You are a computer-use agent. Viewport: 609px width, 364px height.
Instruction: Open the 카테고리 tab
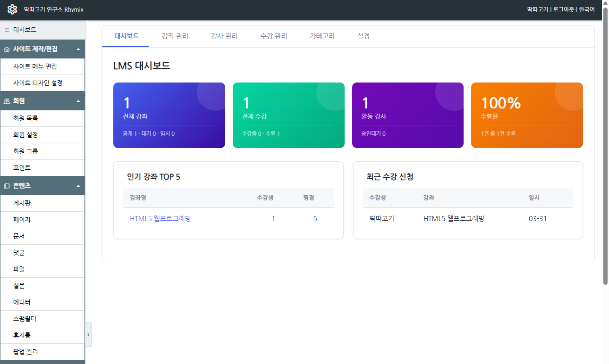321,35
